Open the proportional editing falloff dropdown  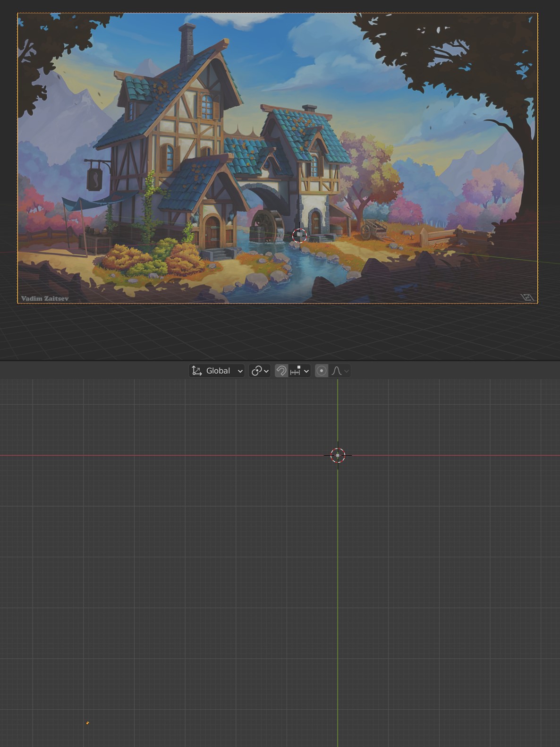pos(340,371)
